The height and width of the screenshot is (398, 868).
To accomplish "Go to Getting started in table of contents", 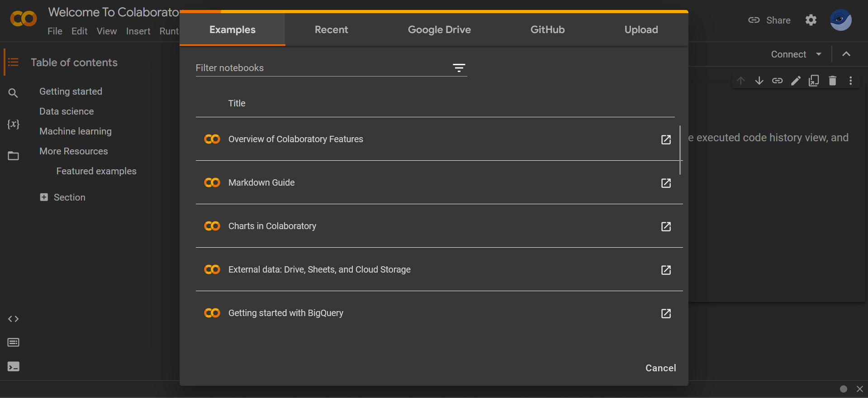I will point(71,91).
